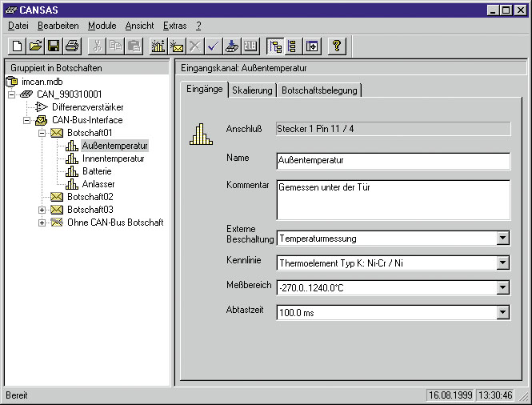Click the Open folder toolbar icon
Viewport: 532px width, 405px height.
click(x=35, y=46)
